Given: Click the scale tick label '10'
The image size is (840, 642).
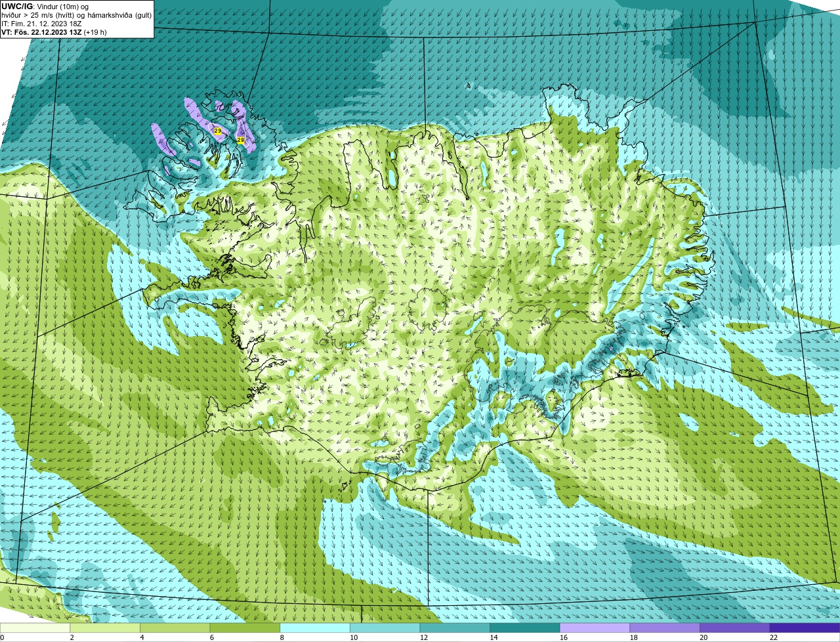Looking at the screenshot, I should click(354, 637).
